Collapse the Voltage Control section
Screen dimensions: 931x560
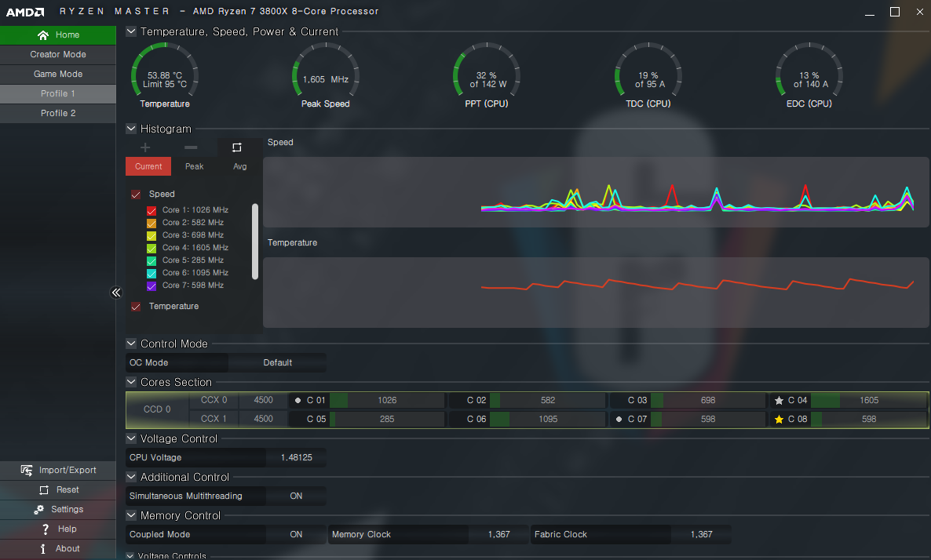tap(131, 438)
